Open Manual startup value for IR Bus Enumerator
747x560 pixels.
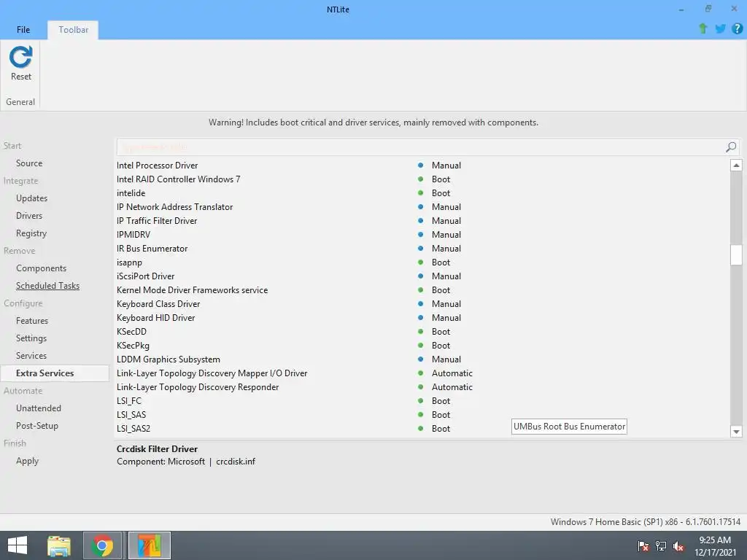446,248
